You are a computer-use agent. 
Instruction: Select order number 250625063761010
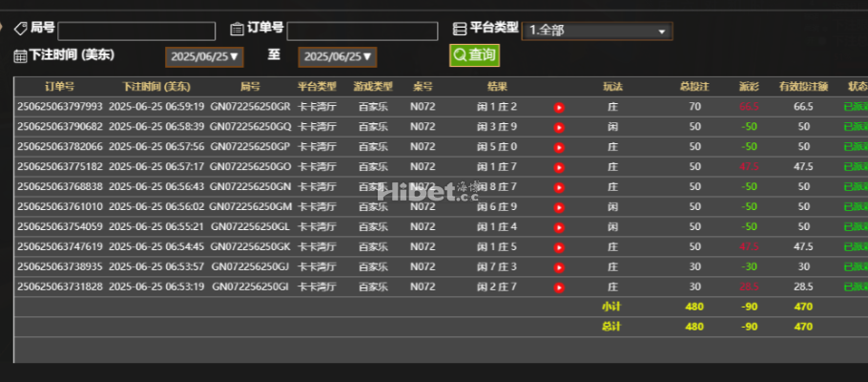(x=60, y=206)
